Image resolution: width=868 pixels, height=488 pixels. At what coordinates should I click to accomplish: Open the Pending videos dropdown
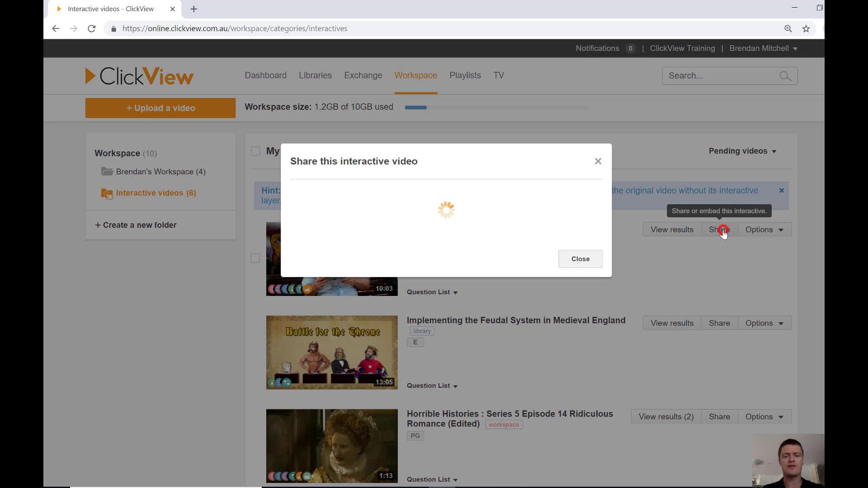[x=742, y=151]
